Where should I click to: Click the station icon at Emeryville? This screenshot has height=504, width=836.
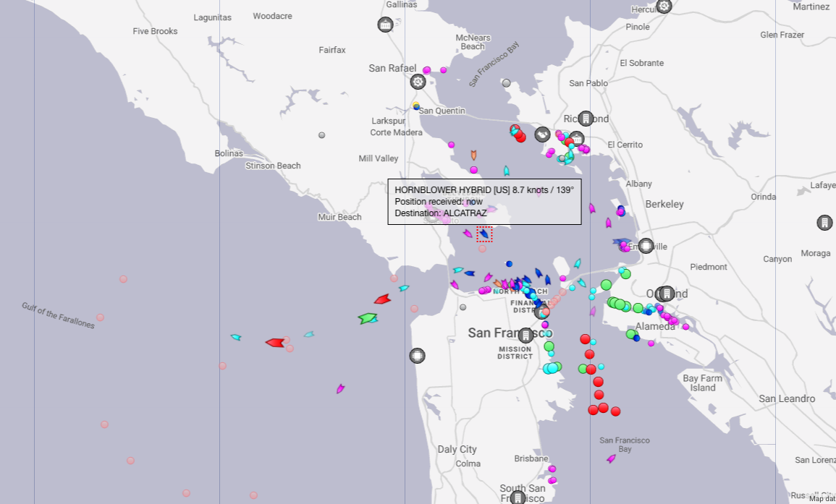pyautogui.click(x=646, y=246)
